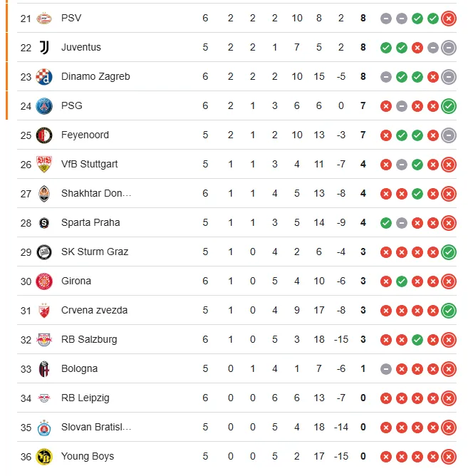Click the PSV club crest

click(44, 19)
